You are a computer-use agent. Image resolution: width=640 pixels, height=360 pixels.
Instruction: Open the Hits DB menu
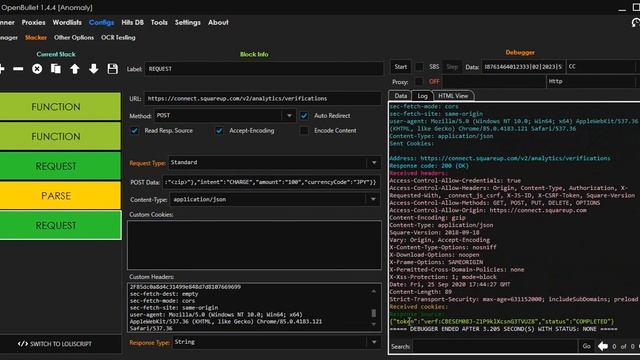tap(133, 22)
